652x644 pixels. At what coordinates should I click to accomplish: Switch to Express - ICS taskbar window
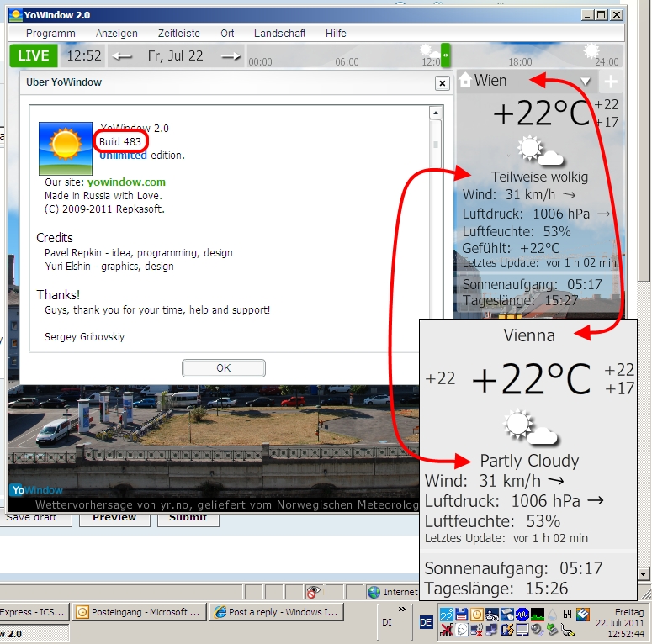tap(34, 612)
